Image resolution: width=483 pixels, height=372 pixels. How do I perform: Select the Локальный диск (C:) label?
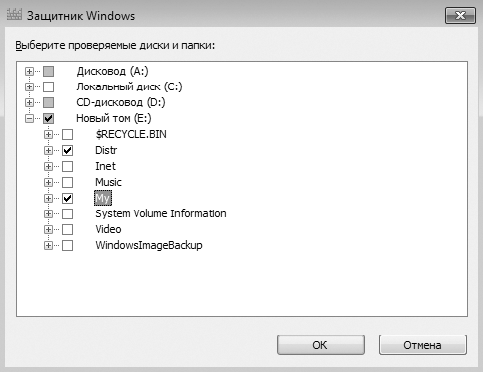(x=129, y=87)
